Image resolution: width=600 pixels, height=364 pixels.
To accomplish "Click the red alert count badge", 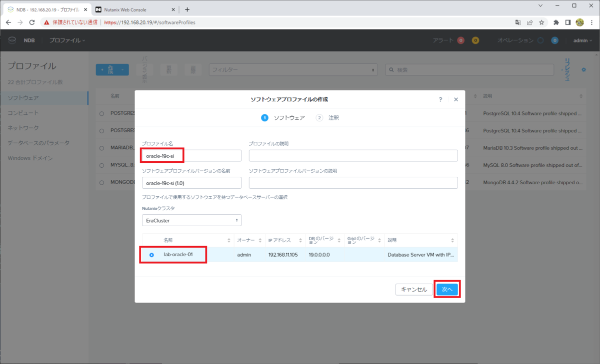I will [460, 40].
